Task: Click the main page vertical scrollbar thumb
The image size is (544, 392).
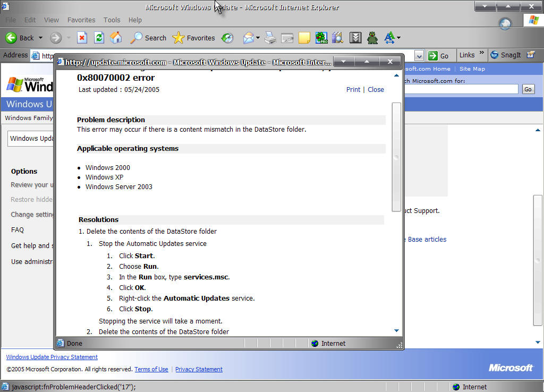Action: pyautogui.click(x=538, y=260)
